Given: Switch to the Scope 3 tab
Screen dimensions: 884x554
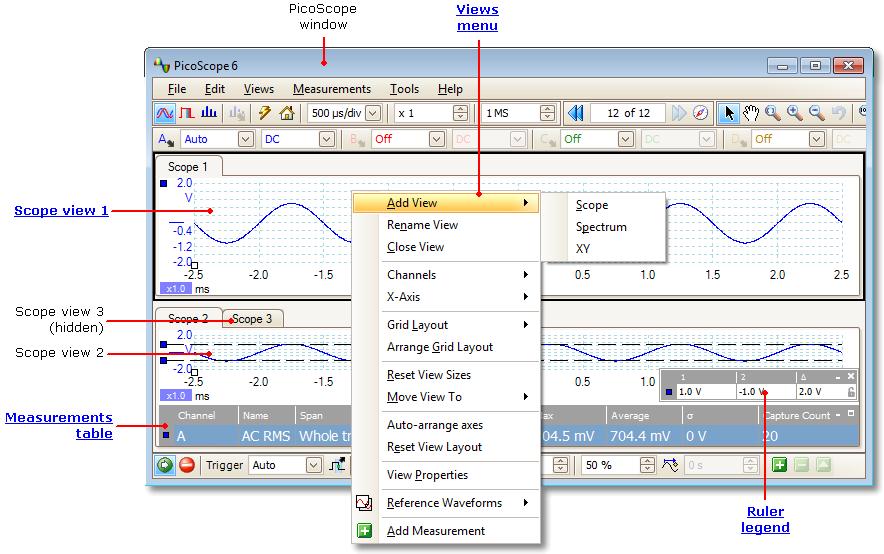Looking at the screenshot, I should point(252,319).
